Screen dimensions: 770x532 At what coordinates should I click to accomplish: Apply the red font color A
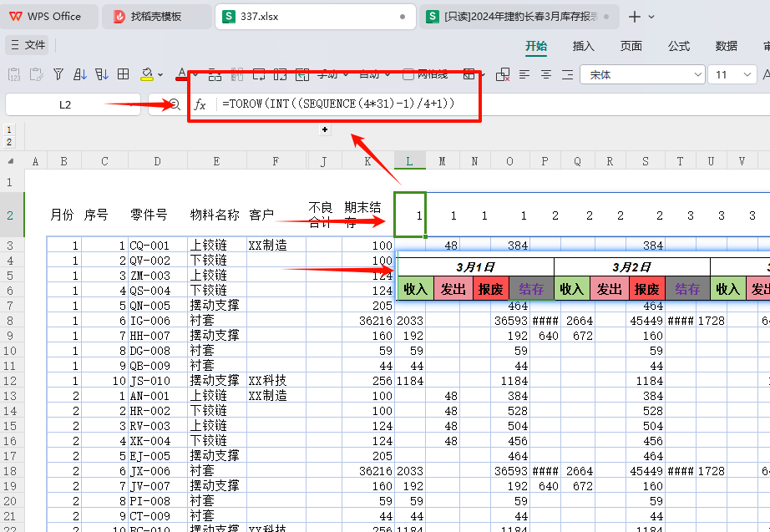181,74
